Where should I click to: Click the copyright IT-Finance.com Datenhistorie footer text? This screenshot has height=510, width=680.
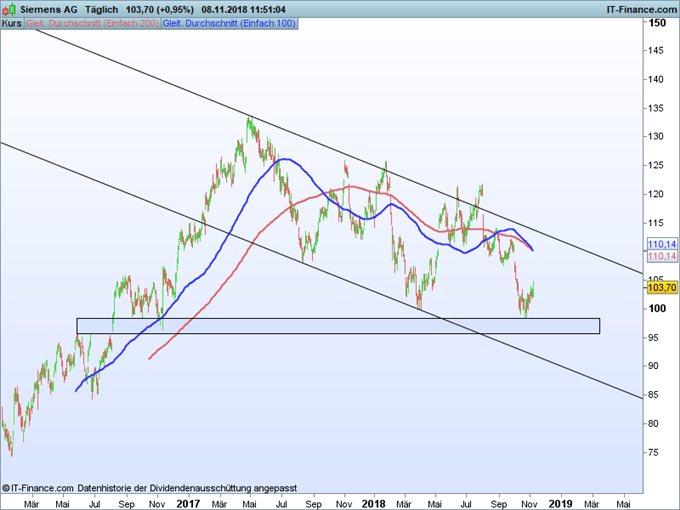pyautogui.click(x=149, y=488)
